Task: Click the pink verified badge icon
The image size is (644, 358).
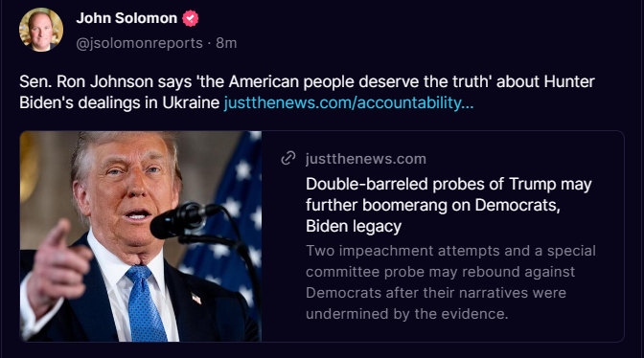Action: tap(190, 18)
